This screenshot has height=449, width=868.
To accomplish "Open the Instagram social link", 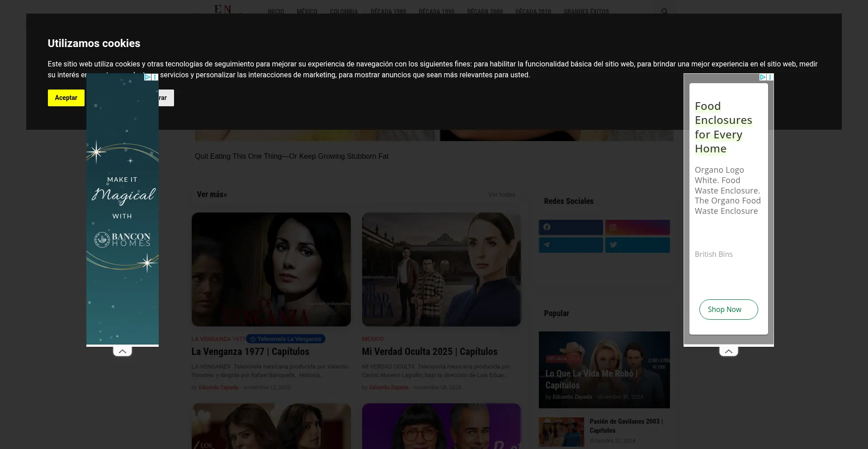I will click(637, 227).
